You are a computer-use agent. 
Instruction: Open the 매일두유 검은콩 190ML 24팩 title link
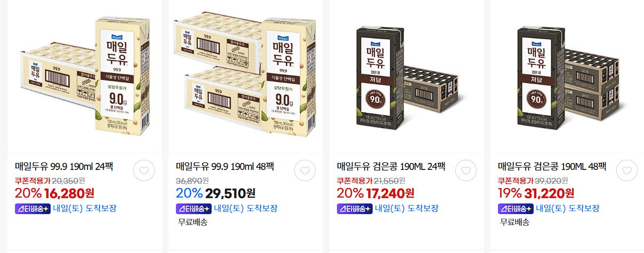click(391, 166)
